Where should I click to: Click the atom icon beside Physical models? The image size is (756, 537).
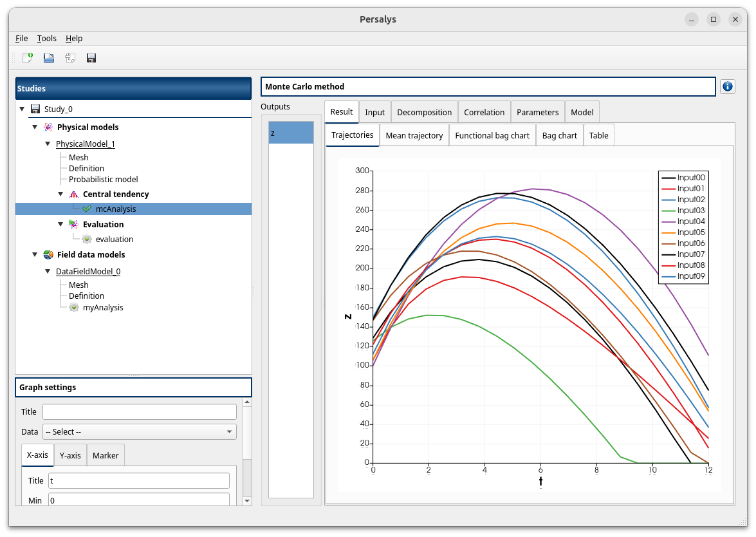pyautogui.click(x=48, y=127)
